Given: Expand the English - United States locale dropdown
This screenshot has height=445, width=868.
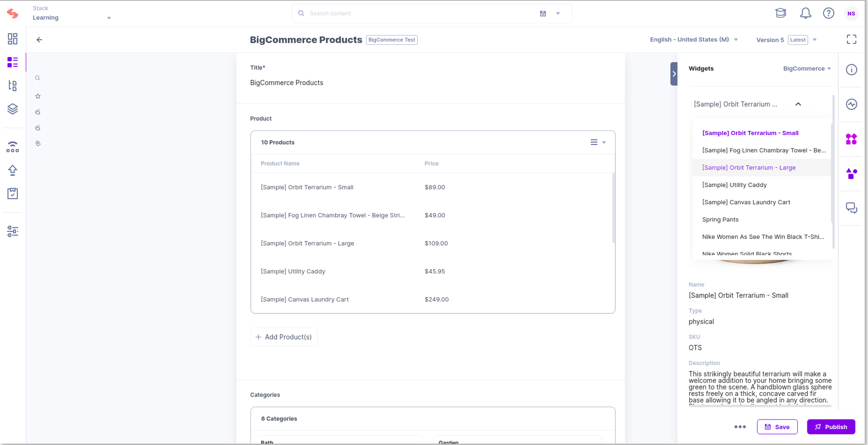Looking at the screenshot, I should click(x=694, y=39).
